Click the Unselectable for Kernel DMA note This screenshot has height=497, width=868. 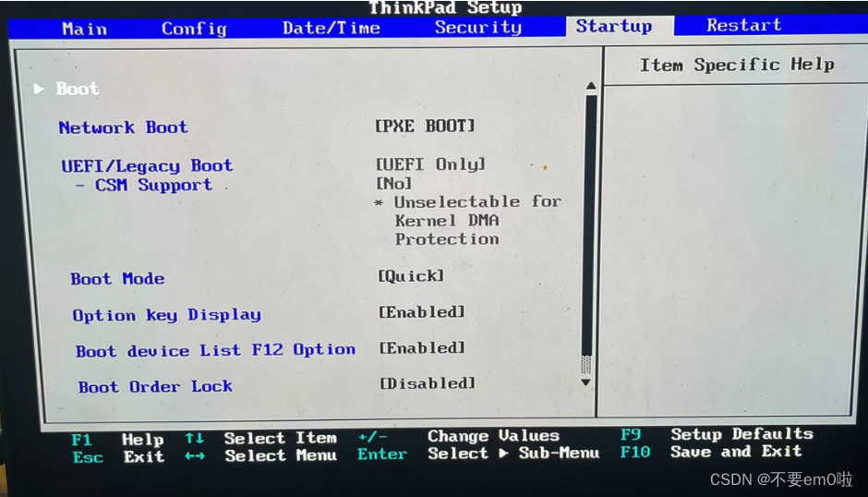tap(468, 221)
